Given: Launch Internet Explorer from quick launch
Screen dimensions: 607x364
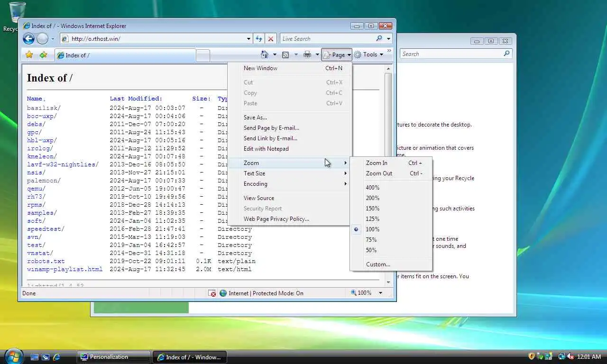Looking at the screenshot, I should click(x=56, y=357).
